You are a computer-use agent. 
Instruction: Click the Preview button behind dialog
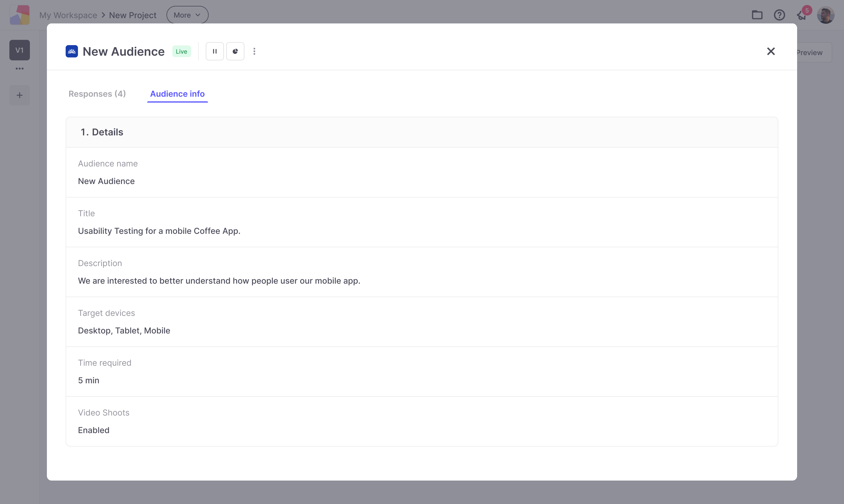click(814, 53)
